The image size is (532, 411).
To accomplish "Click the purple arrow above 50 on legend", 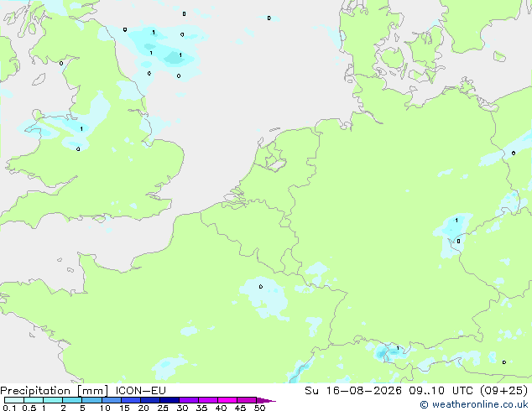I will click(x=266, y=400).
